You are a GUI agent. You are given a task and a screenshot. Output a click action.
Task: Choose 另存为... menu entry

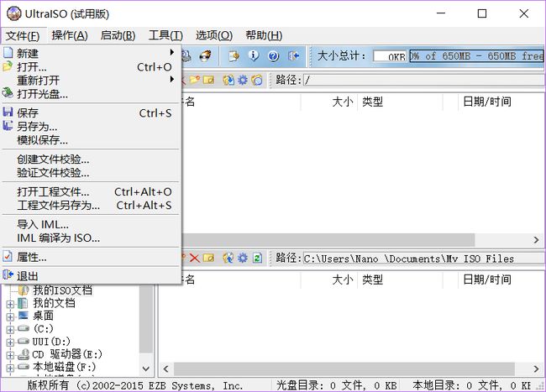91,126
